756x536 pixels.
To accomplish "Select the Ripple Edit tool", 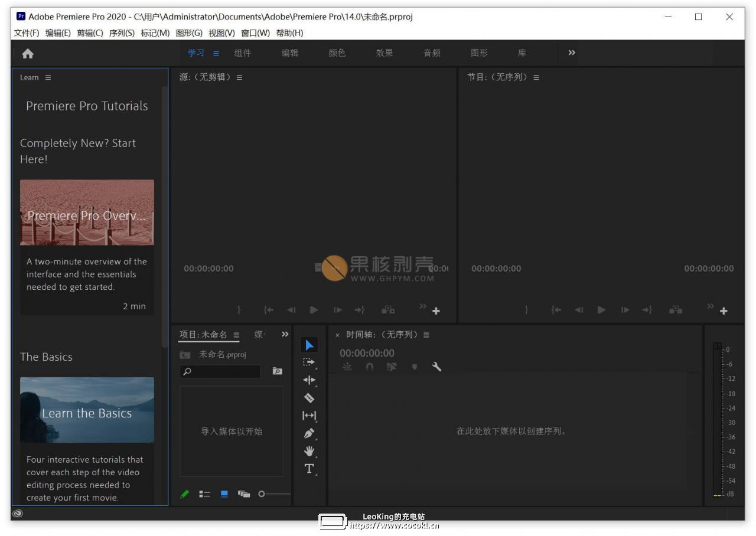I will (x=309, y=380).
